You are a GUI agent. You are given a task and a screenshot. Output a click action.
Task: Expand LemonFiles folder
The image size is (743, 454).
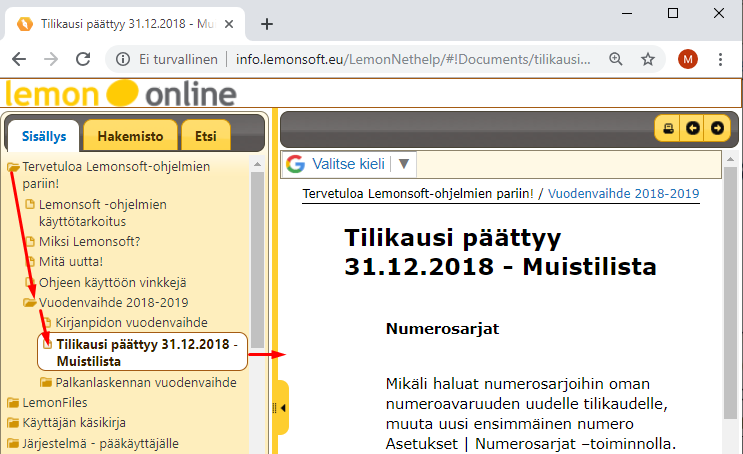(x=13, y=403)
